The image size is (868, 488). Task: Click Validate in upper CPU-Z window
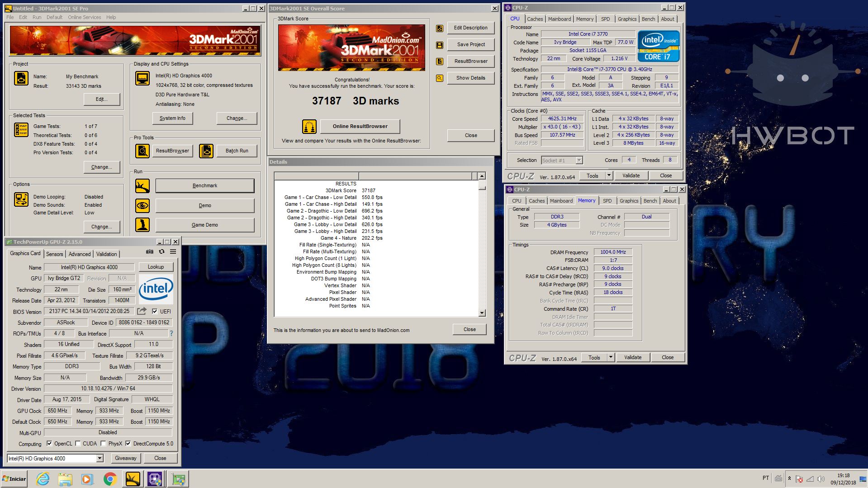coord(631,175)
